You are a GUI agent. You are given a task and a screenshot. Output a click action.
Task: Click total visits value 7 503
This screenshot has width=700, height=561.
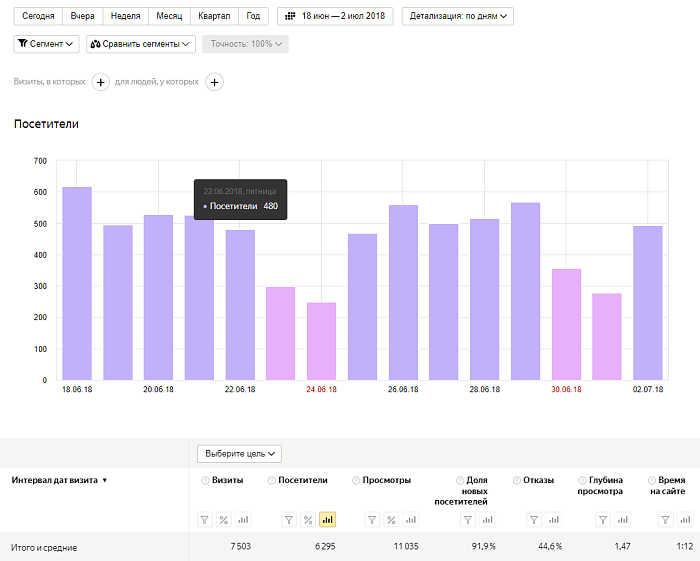[x=241, y=546]
